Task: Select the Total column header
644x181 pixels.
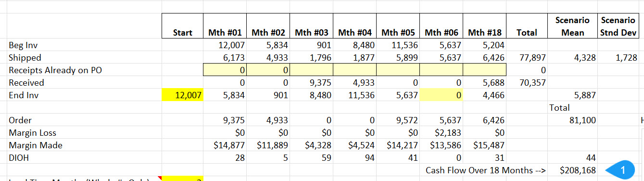Action: coord(527,26)
